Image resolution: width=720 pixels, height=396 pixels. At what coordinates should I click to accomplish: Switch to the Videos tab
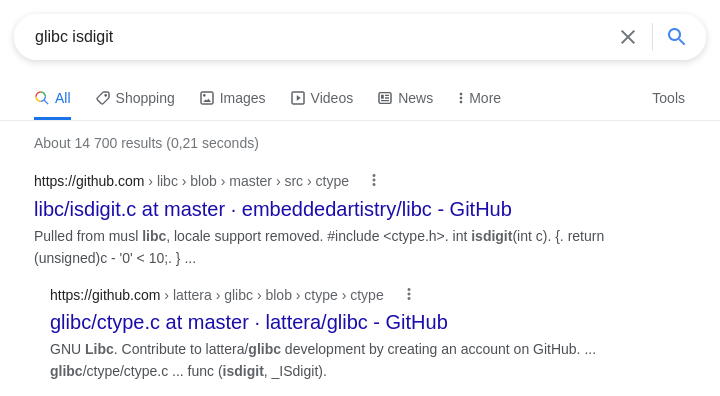click(x=322, y=98)
